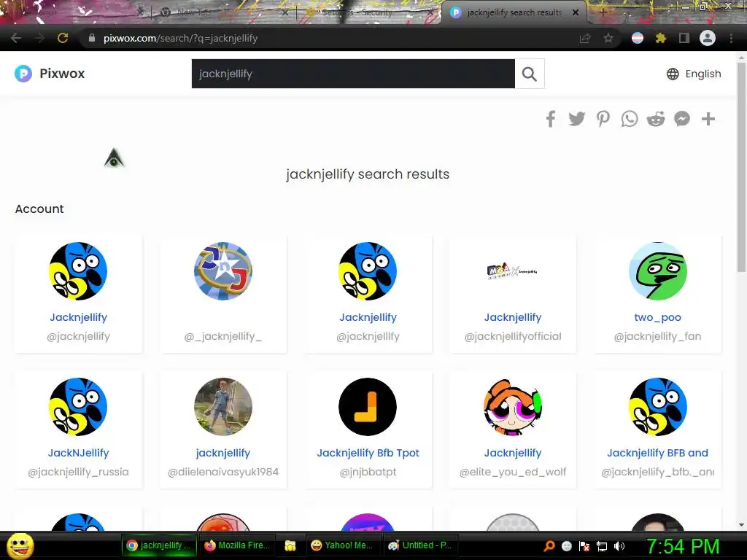The width and height of the screenshot is (747, 560).
Task: Bookmark this page with star icon
Action: tap(608, 38)
